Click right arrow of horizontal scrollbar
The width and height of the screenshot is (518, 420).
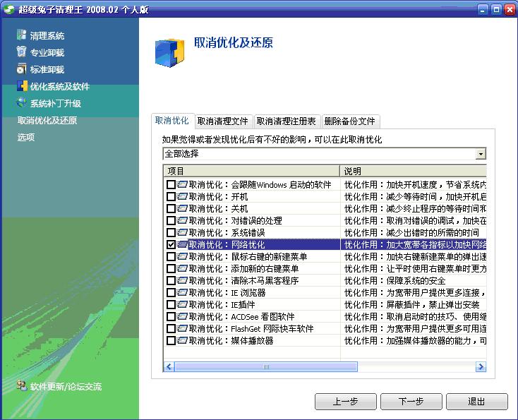pyautogui.click(x=481, y=366)
